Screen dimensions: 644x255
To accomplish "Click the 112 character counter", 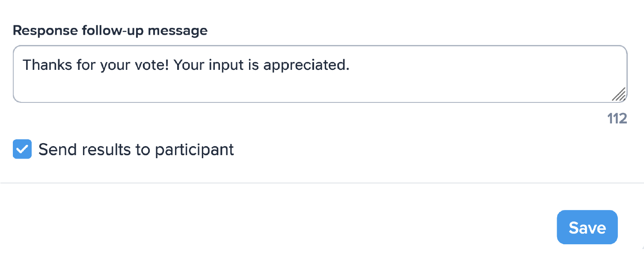I will [x=617, y=119].
